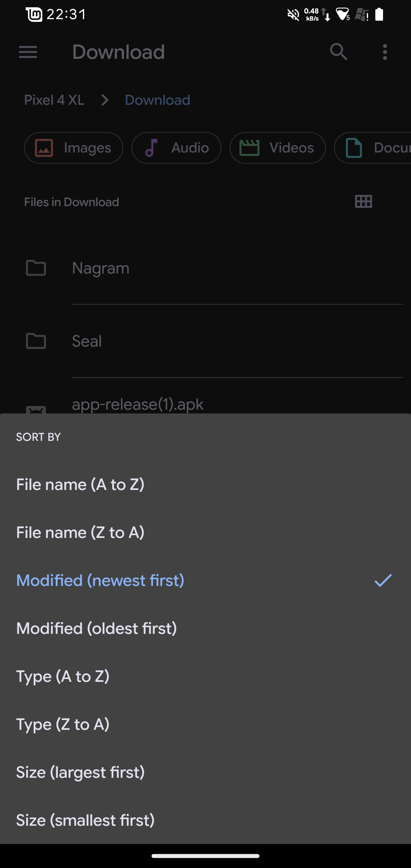411x868 pixels.
Task: Sort by File name (Z to A)
Action: pyautogui.click(x=80, y=533)
